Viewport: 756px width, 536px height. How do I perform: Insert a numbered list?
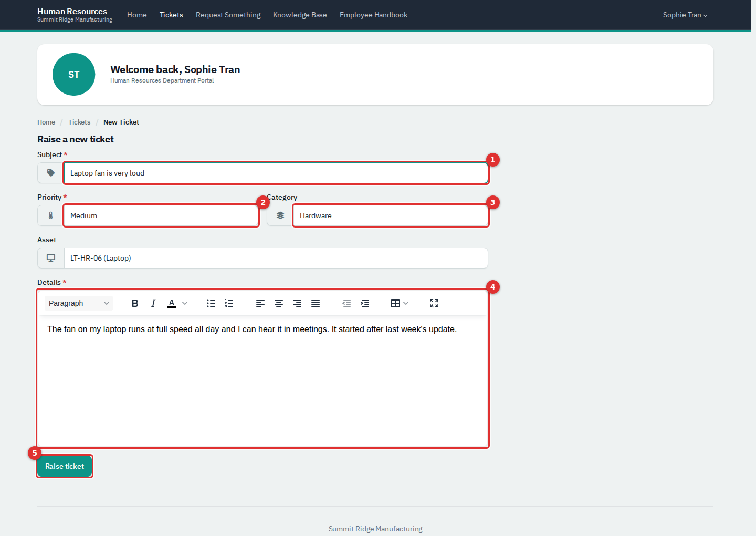(x=229, y=303)
